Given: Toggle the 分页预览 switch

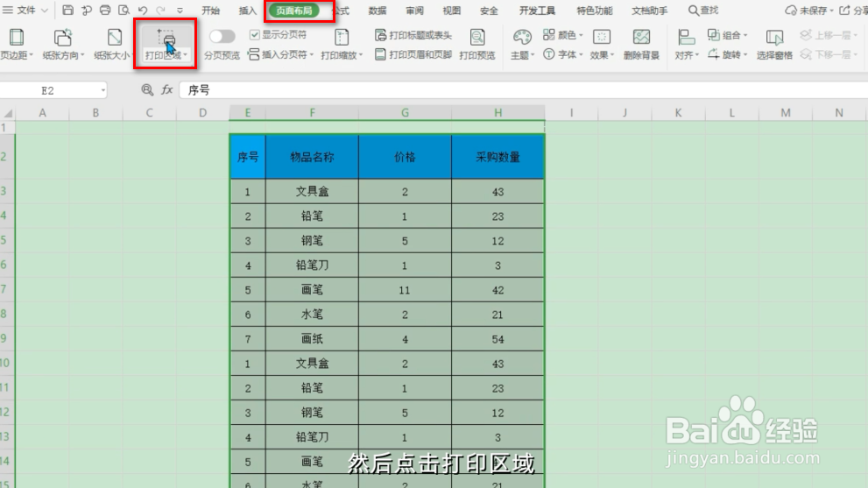Looking at the screenshot, I should click(x=222, y=37).
